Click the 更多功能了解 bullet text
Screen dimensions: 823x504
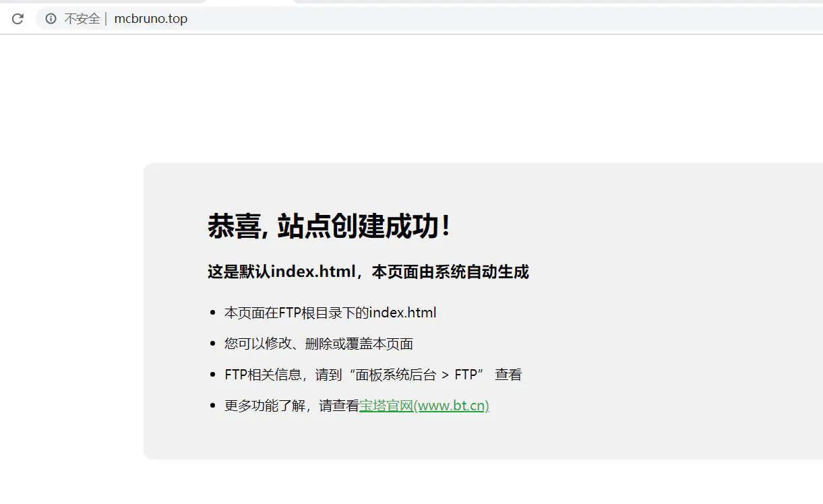[x=290, y=405]
